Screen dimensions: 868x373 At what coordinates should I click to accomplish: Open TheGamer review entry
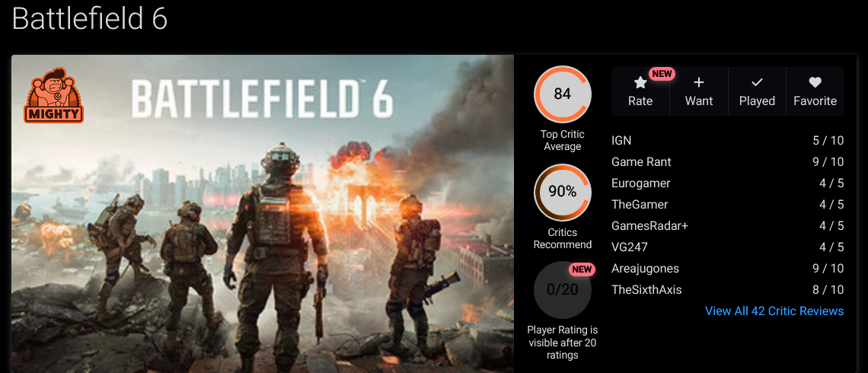(x=727, y=205)
